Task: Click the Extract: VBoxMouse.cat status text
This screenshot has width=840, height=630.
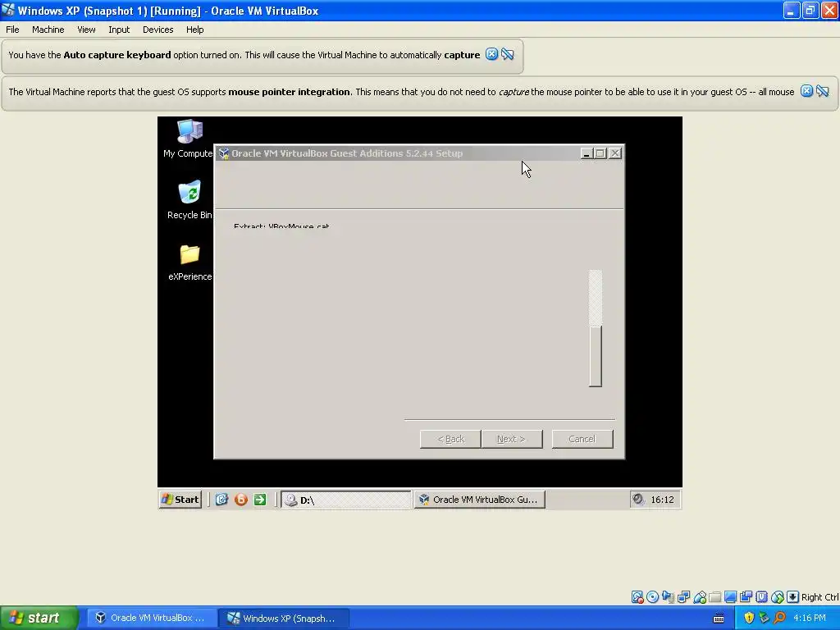Action: [x=281, y=226]
